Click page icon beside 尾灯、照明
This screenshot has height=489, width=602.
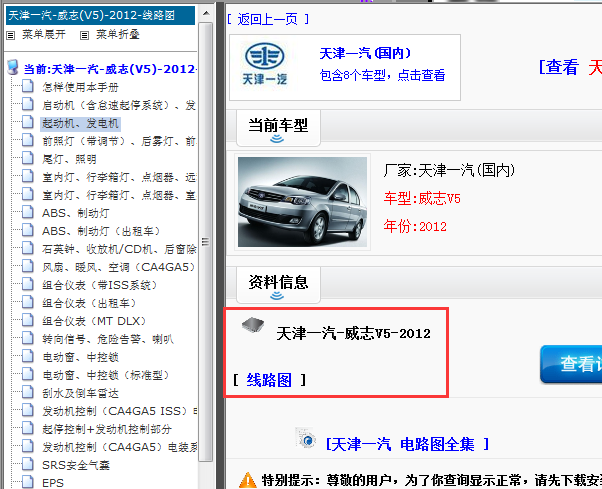[28, 158]
